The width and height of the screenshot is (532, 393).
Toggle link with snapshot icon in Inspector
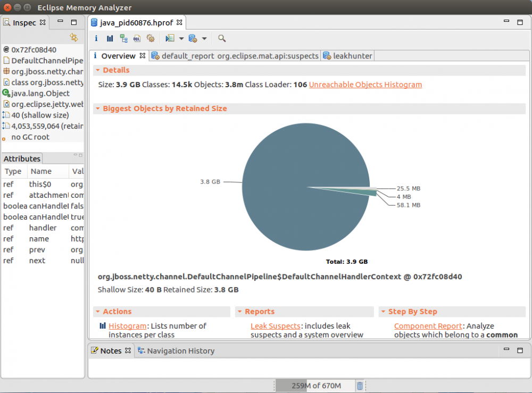point(74,37)
